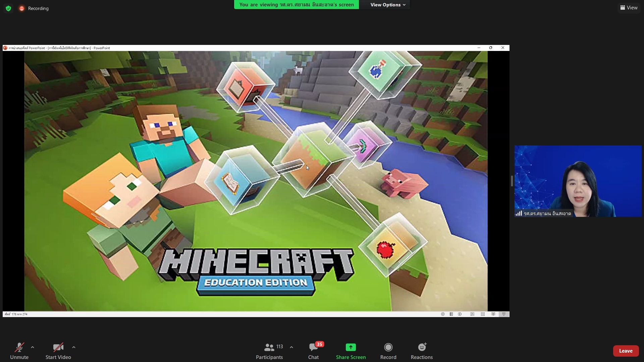Select Slide Show view icon in PowerPoint
This screenshot has height=362, width=644.
(x=504, y=314)
